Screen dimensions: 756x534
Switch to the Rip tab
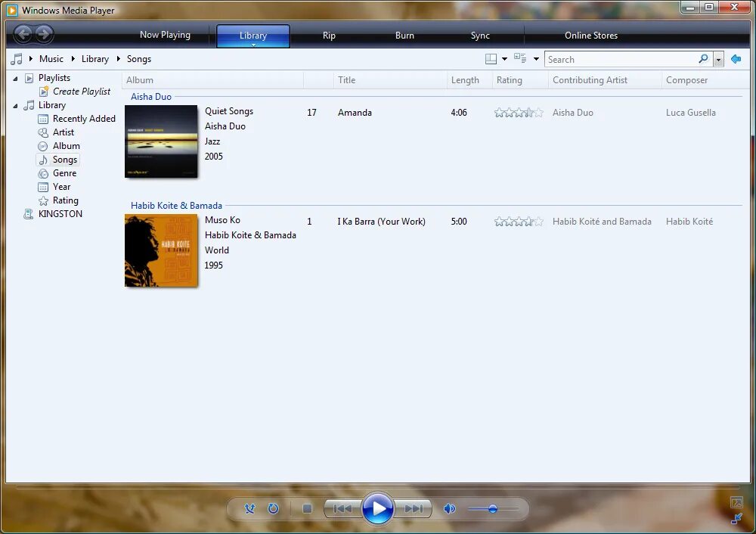point(329,36)
